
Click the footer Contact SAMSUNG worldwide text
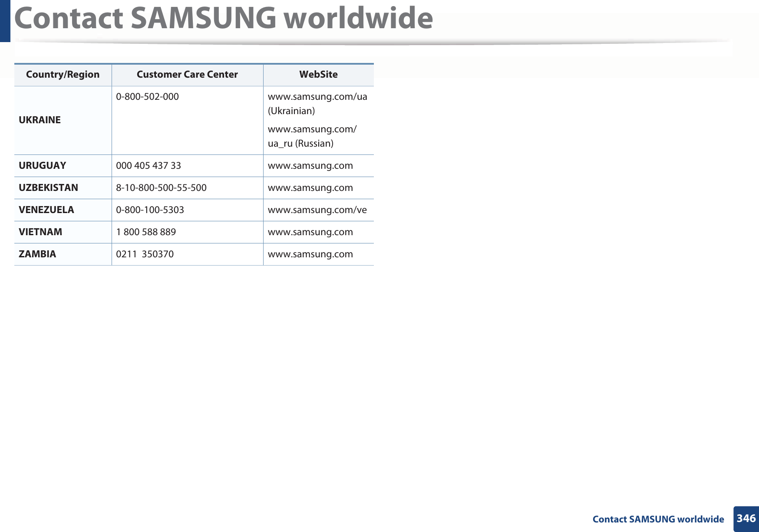coord(658,519)
